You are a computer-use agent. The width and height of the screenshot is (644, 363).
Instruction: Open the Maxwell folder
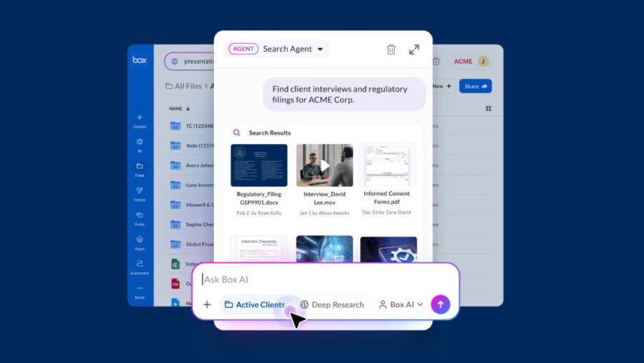tap(192, 205)
